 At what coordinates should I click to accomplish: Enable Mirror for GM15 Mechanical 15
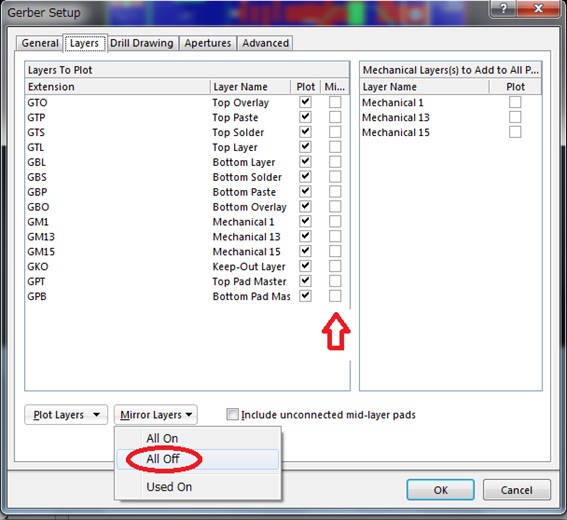coord(335,251)
